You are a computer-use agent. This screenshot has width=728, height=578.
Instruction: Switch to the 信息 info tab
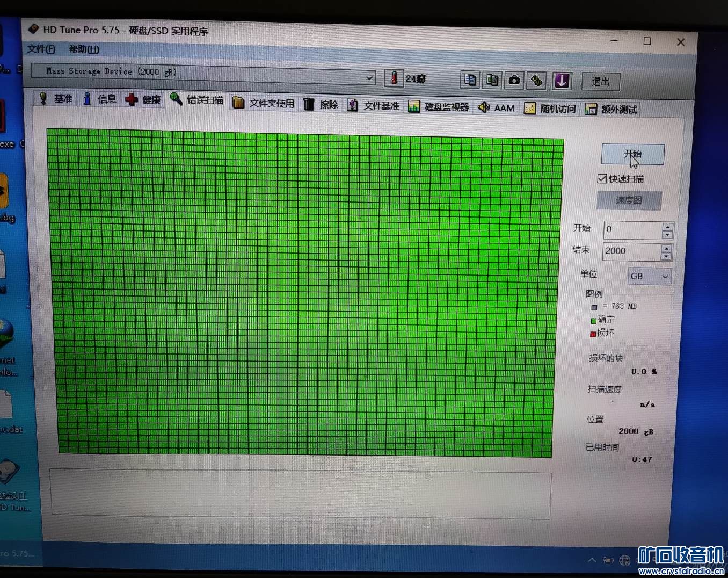(99, 99)
